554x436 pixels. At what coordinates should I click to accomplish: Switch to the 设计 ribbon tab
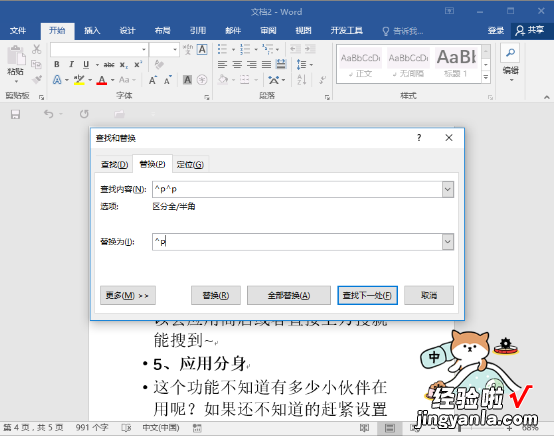coord(127,31)
